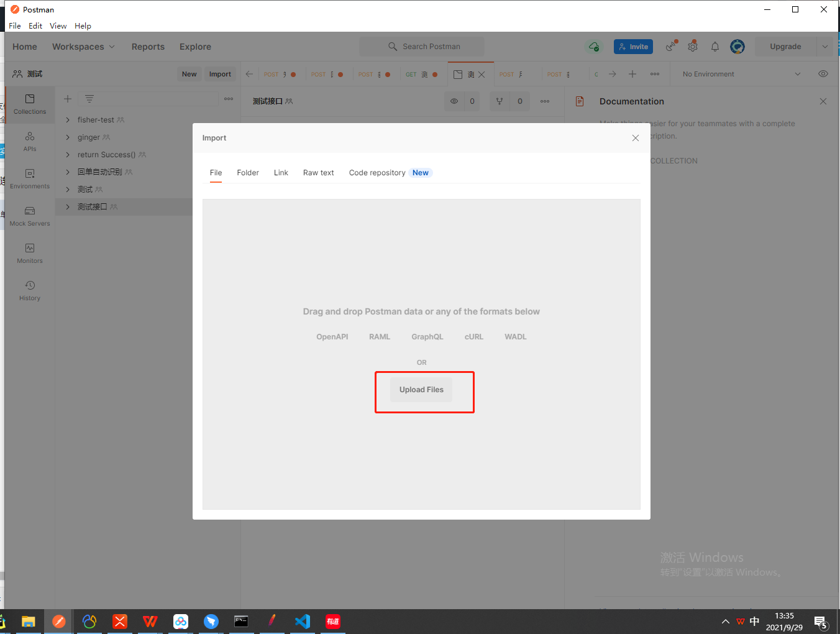The height and width of the screenshot is (634, 840).
Task: Click the Upgrade button
Action: [785, 47]
